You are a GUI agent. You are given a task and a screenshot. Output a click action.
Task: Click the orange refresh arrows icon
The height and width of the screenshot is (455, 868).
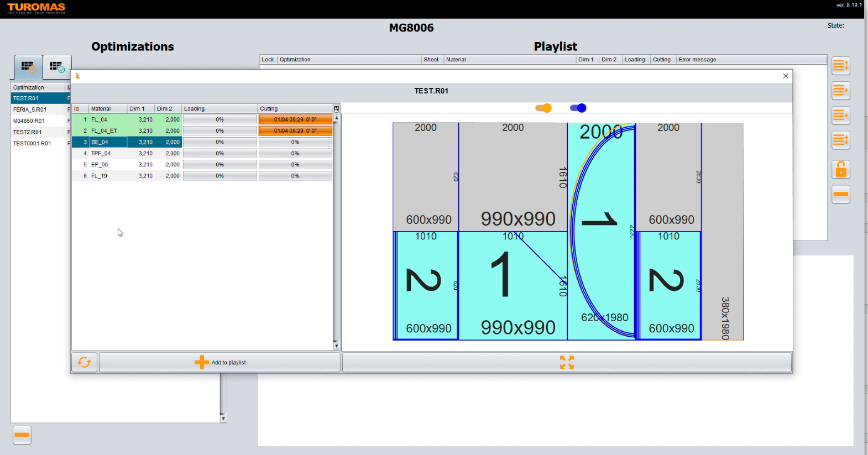pyautogui.click(x=84, y=362)
